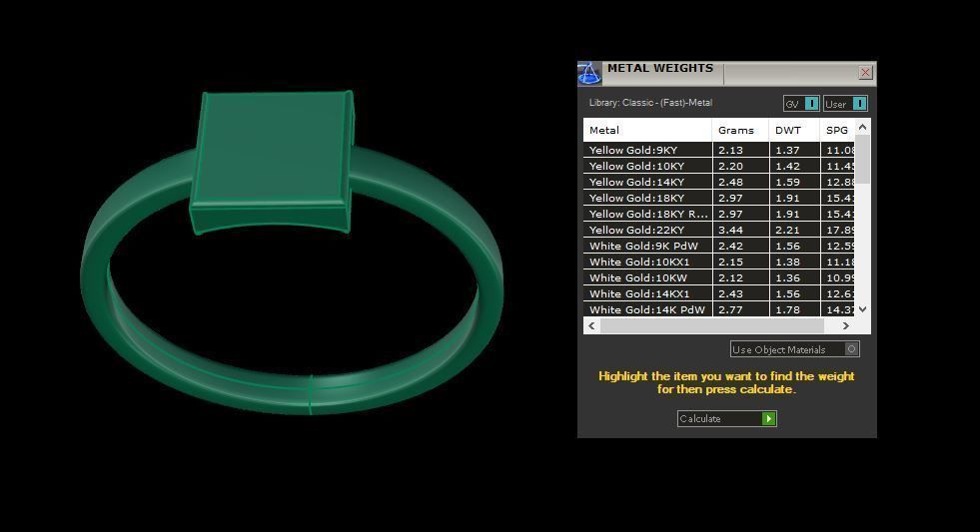Viewport: 980px width, 532px height.
Task: Close the Metal Weights panel
Action: click(865, 73)
